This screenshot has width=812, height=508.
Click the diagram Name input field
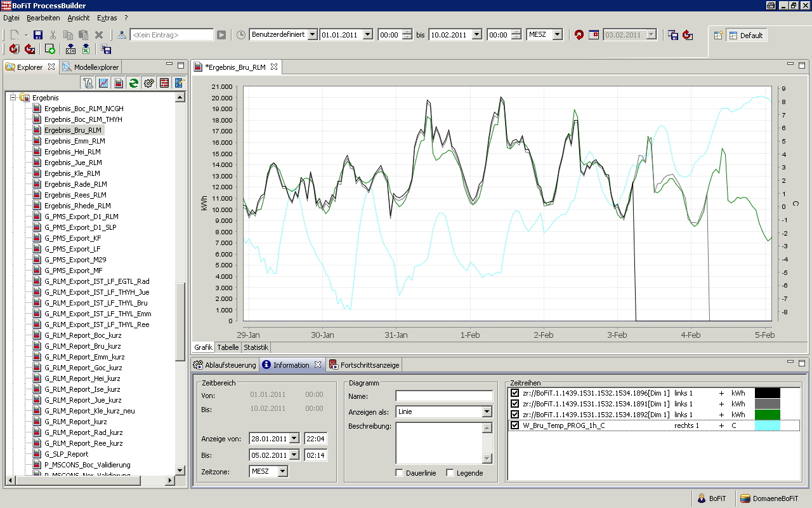point(444,396)
